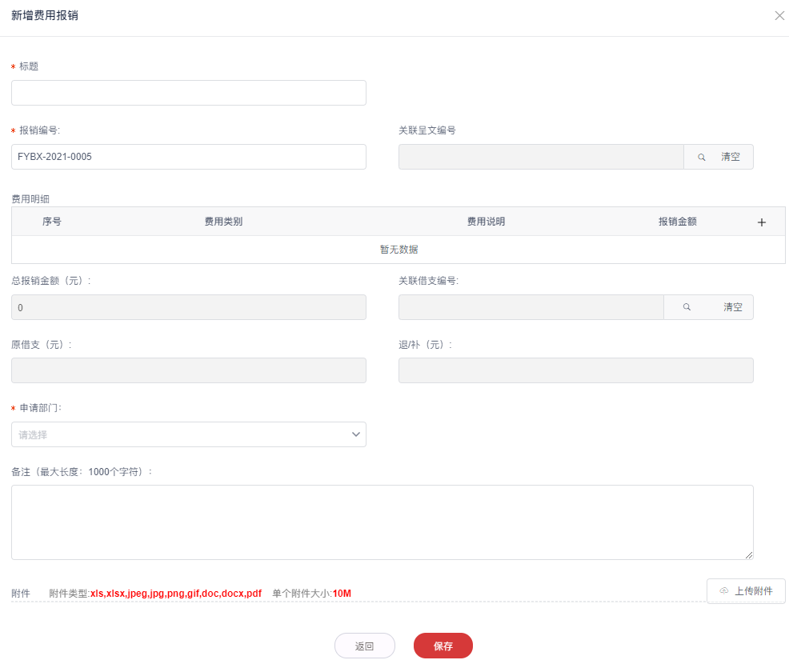Close the 新增费用报销 dialog

click(779, 15)
